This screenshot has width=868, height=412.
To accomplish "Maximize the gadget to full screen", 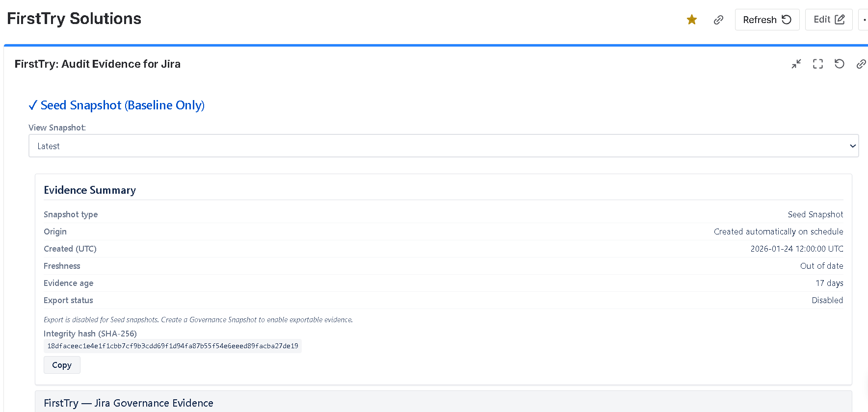I will pyautogui.click(x=818, y=64).
